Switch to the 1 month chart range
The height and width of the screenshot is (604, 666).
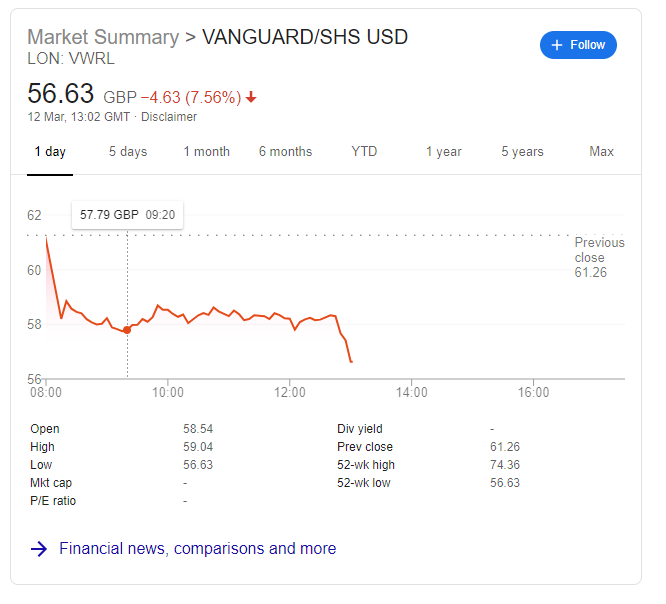click(206, 152)
